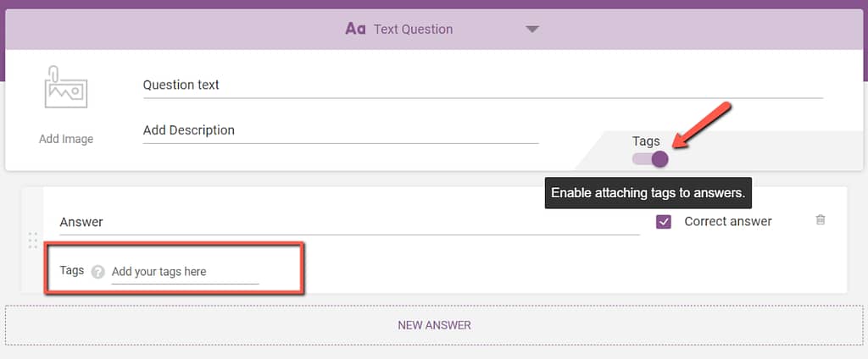Delete the answer with trash icon
The width and height of the screenshot is (868, 359).
pyautogui.click(x=821, y=219)
